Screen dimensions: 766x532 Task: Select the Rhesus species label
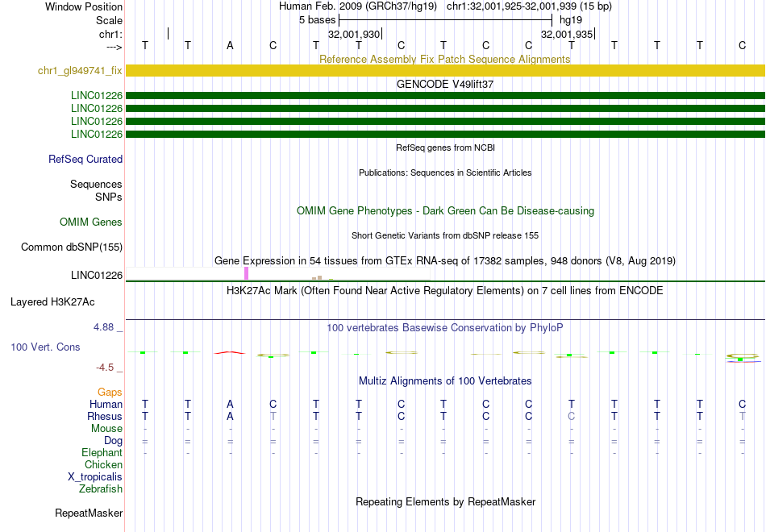click(x=105, y=416)
